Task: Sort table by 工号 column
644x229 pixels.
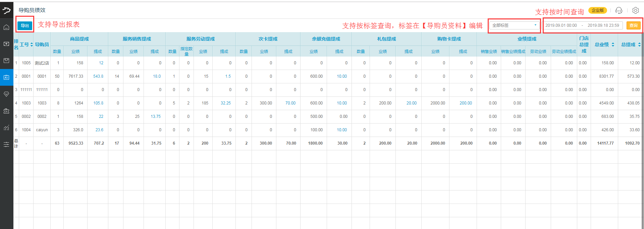Action: coord(26,45)
